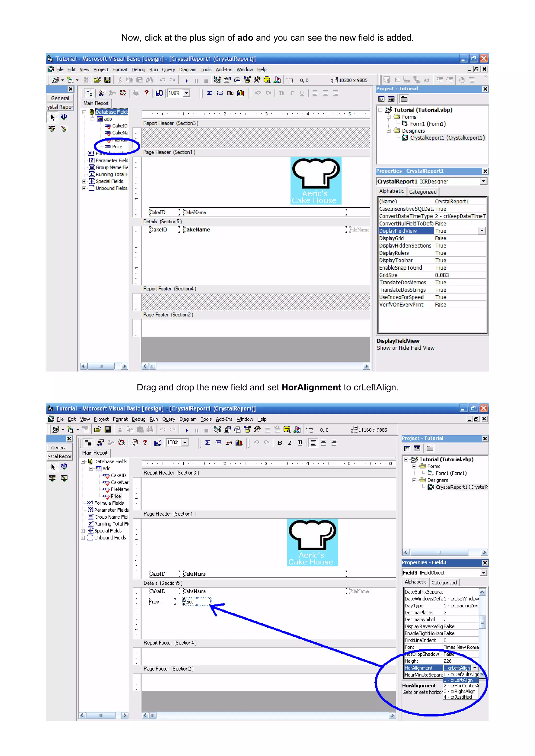The width and height of the screenshot is (535, 756).
Task: Open the Format menu in the upper window
Action: coord(120,69)
